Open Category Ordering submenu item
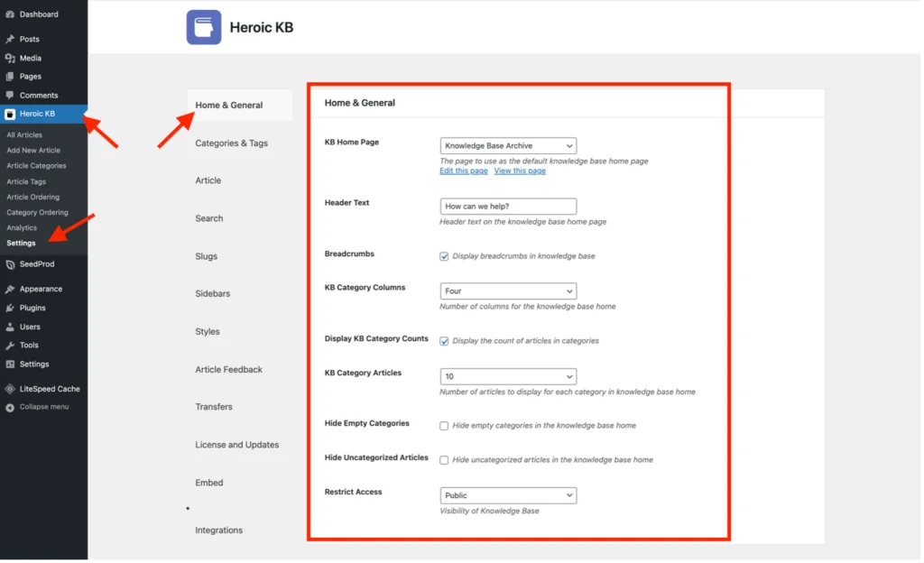This screenshot has width=924, height=563. [38, 213]
